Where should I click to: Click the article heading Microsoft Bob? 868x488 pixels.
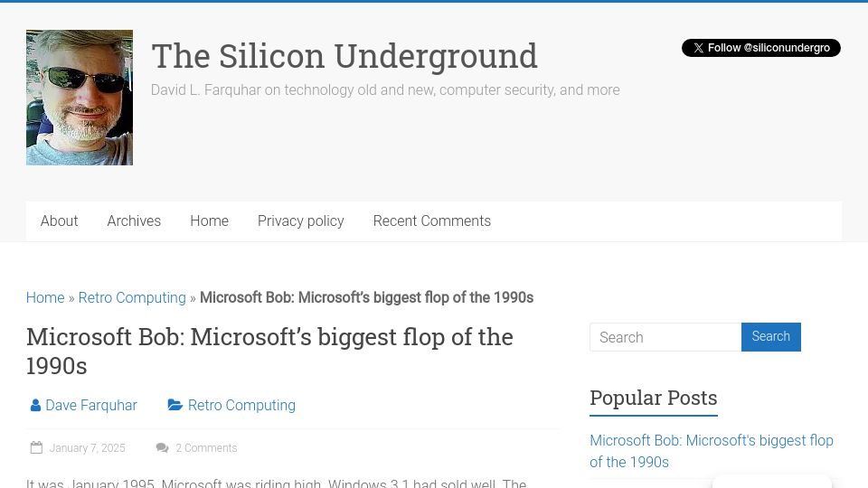click(269, 351)
